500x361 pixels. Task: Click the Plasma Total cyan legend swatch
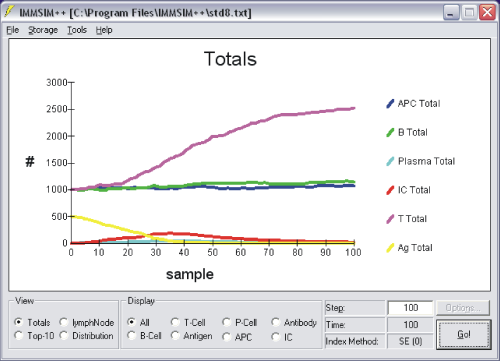[x=390, y=161]
